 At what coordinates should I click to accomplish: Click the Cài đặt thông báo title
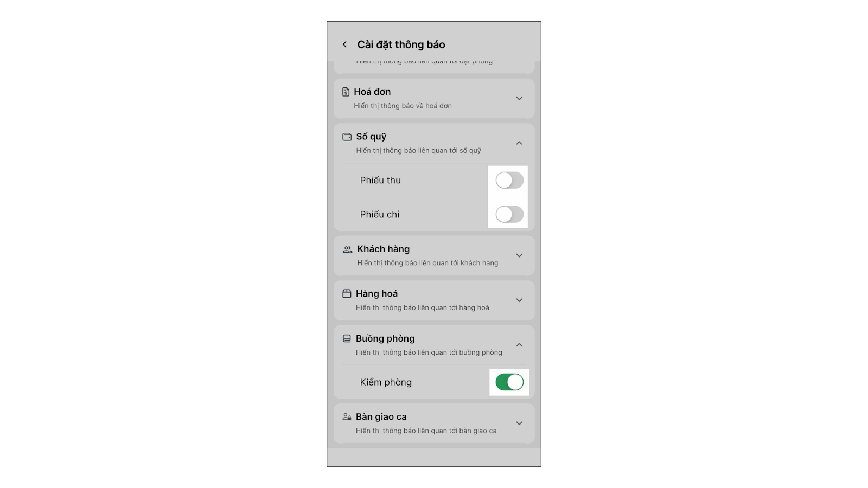(x=401, y=44)
